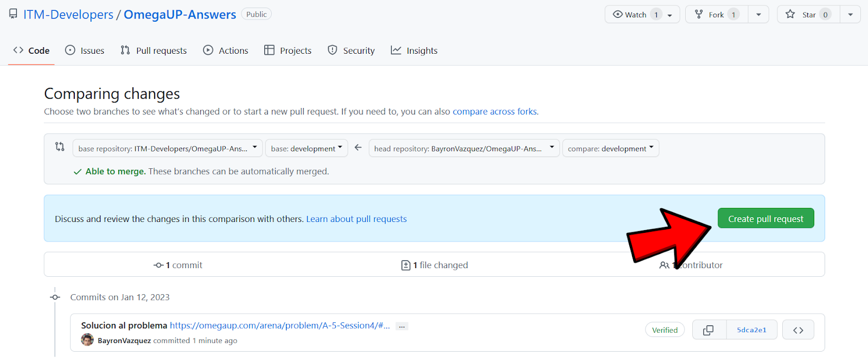Screen dimensions: 868x362
Task: Click the contributor people icon
Action: click(664, 265)
